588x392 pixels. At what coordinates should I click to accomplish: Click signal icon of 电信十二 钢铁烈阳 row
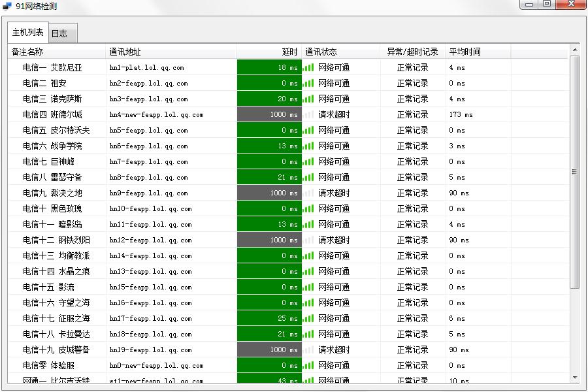(309, 240)
